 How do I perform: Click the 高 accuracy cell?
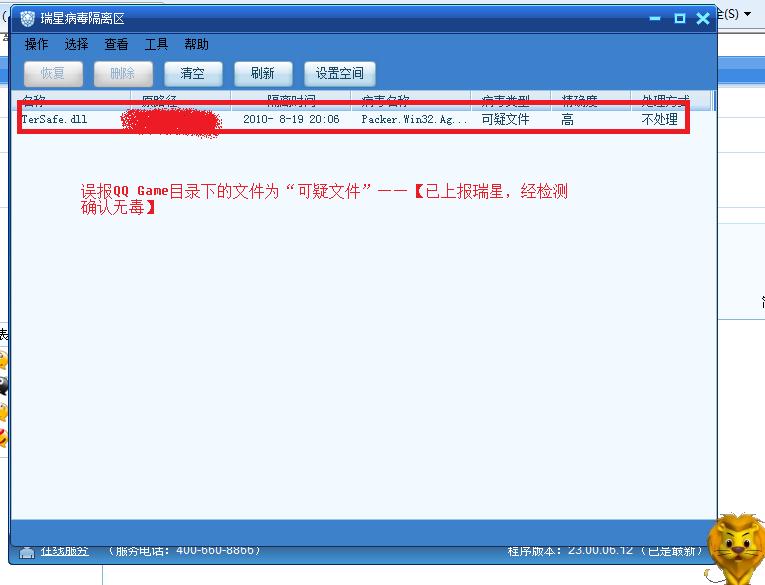click(567, 119)
